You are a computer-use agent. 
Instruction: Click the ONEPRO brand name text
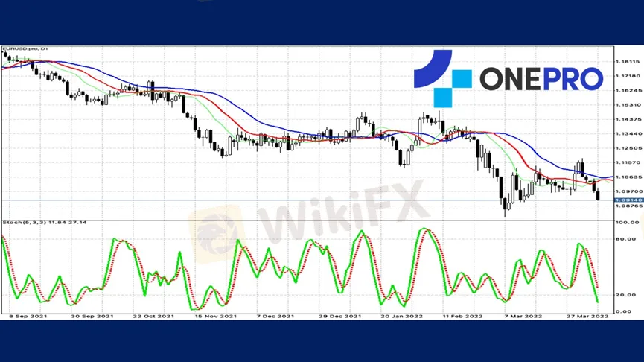(541, 78)
